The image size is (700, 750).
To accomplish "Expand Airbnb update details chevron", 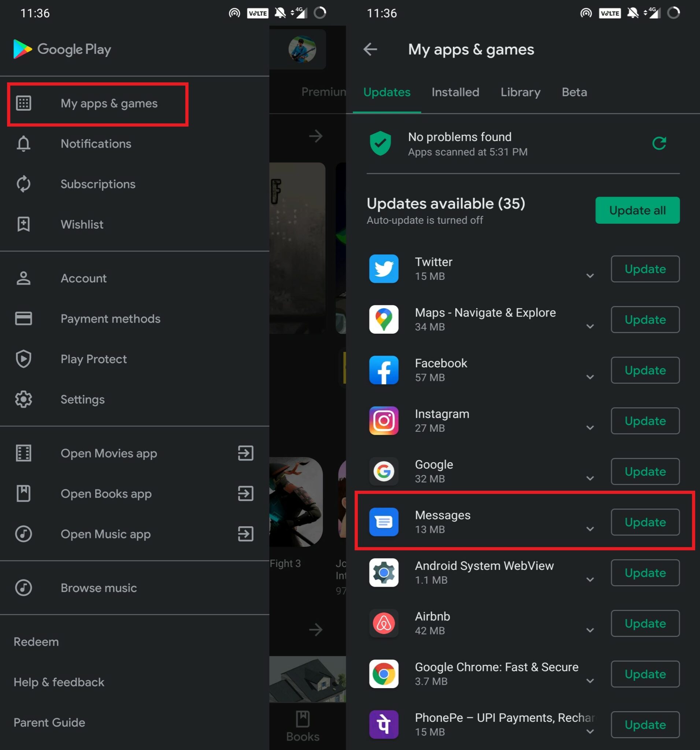I will point(590,630).
